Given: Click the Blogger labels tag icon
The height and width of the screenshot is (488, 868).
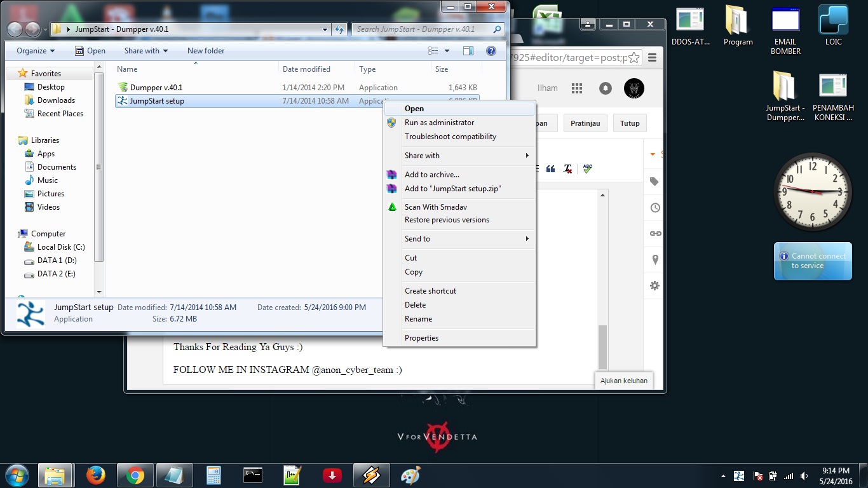Looking at the screenshot, I should (654, 182).
